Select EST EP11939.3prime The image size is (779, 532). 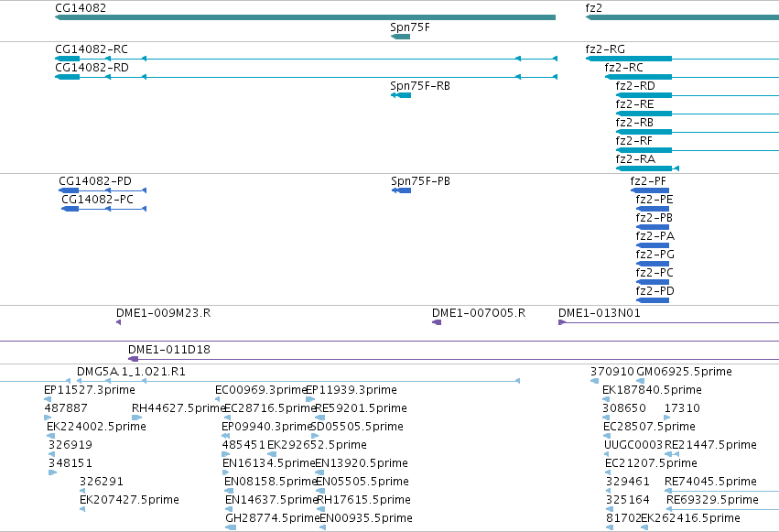pyautogui.click(x=310, y=399)
